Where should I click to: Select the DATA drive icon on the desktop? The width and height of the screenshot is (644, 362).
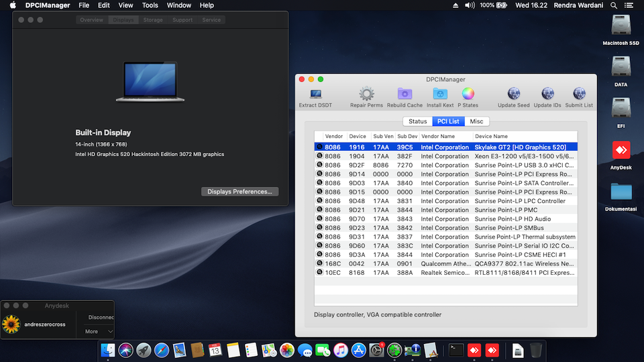coord(621,66)
